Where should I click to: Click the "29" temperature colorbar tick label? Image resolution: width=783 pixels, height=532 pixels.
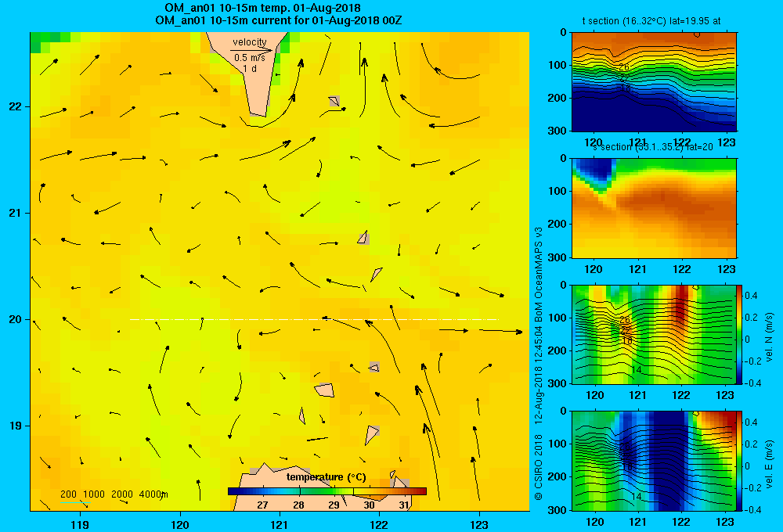pos(334,505)
